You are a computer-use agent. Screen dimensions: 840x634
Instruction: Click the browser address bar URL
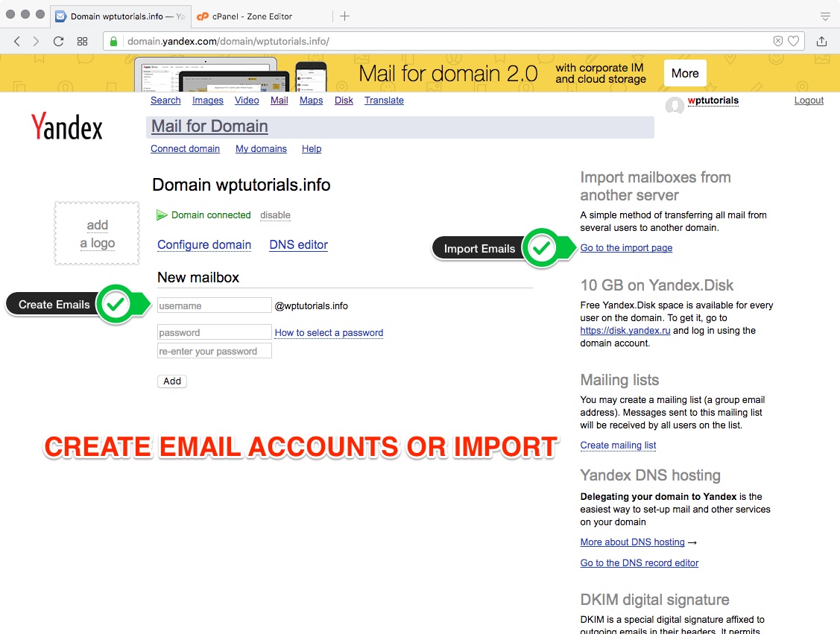point(228,41)
